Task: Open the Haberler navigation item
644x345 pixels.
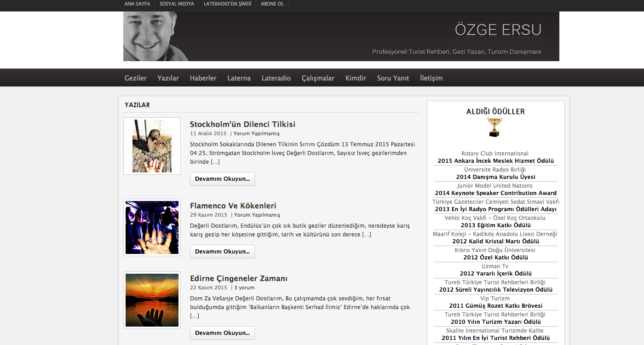Action: [x=203, y=78]
